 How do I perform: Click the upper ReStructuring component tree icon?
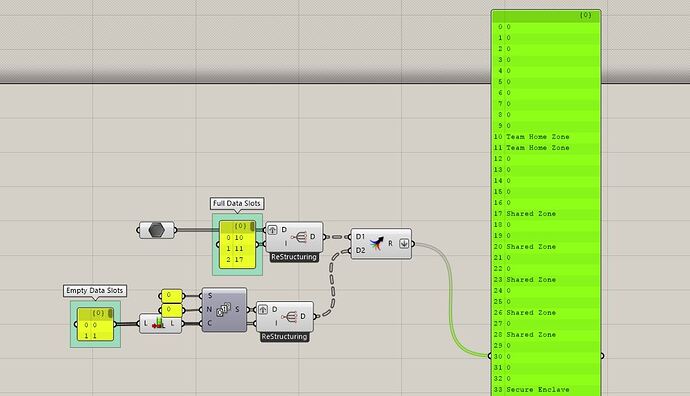299,237
